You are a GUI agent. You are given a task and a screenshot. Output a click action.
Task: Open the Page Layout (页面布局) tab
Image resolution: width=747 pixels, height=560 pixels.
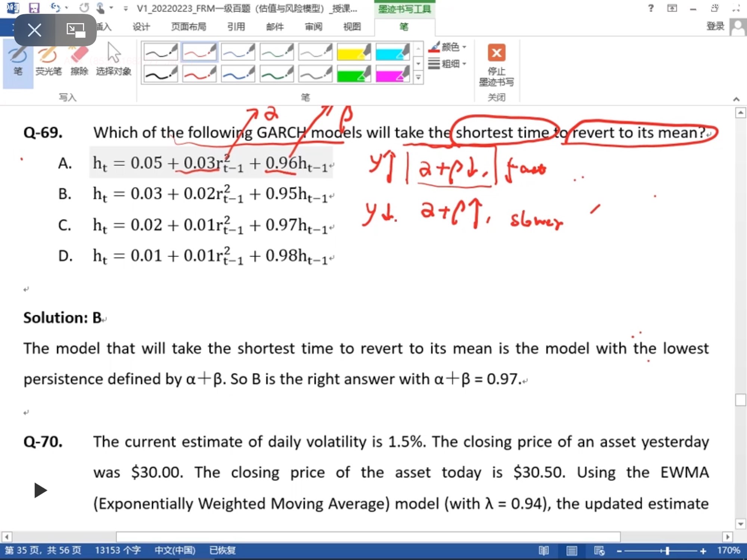[189, 27]
